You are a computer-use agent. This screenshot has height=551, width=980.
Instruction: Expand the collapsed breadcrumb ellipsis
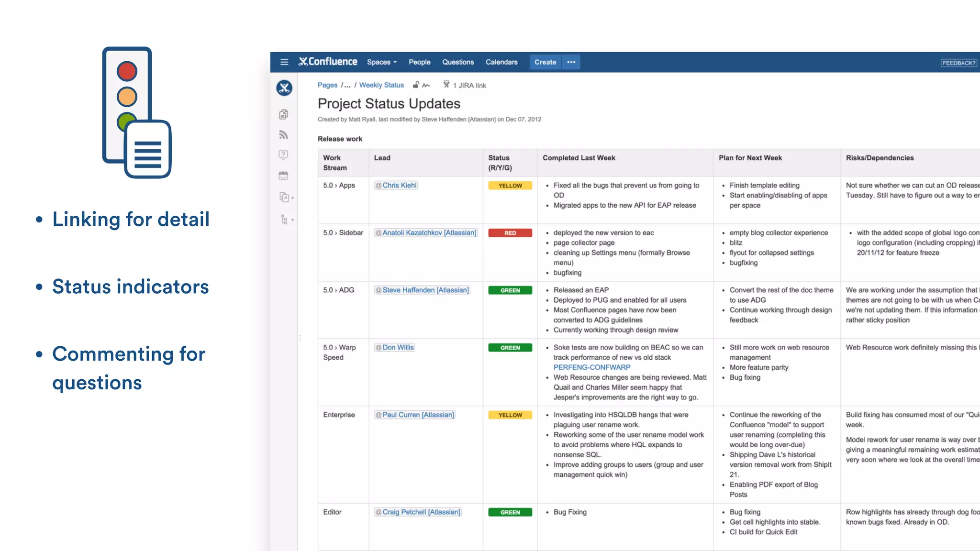coord(347,85)
